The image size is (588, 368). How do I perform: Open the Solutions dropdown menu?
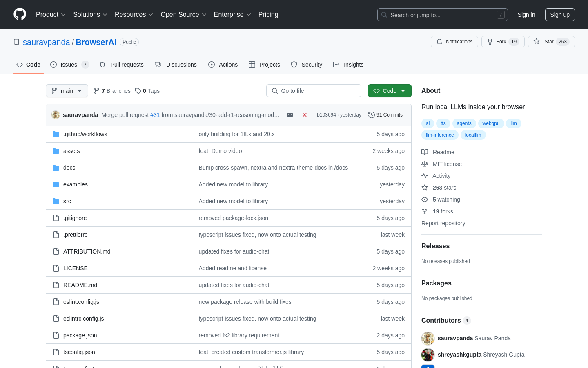click(x=90, y=14)
